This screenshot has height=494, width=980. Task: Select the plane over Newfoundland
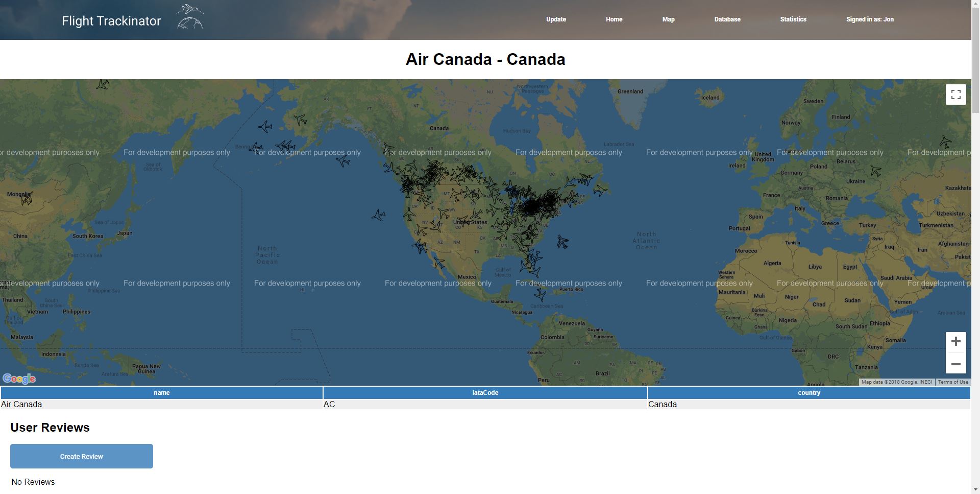601,190
